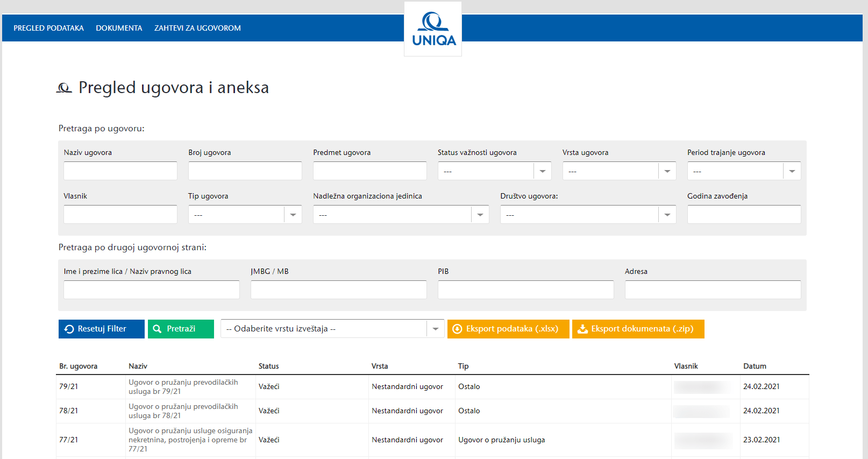The image size is (868, 459).
Task: Open the PREGLED PODATAKA menu
Action: [48, 28]
